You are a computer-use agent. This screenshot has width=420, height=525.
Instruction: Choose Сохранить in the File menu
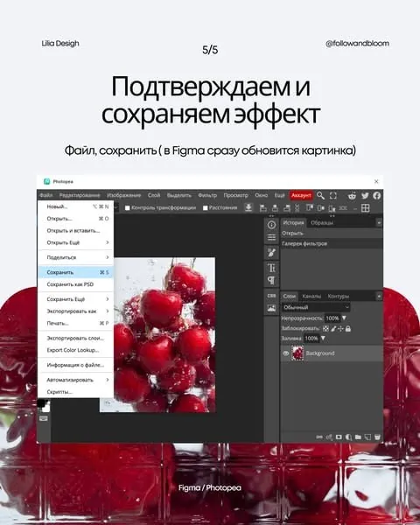pyautogui.click(x=76, y=272)
